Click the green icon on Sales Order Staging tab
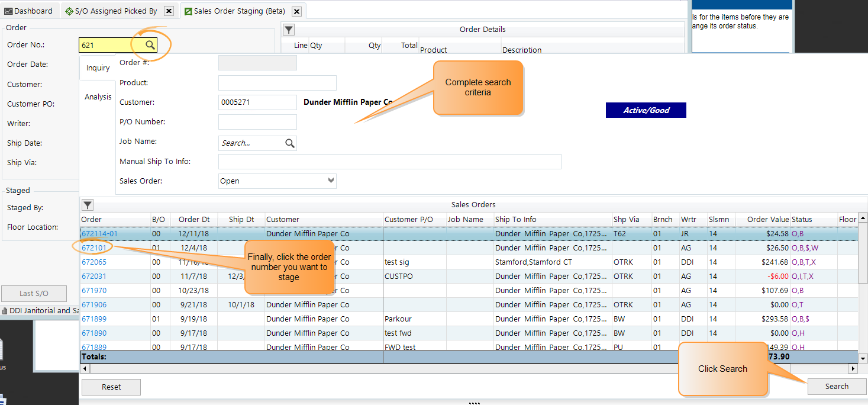 tap(189, 10)
